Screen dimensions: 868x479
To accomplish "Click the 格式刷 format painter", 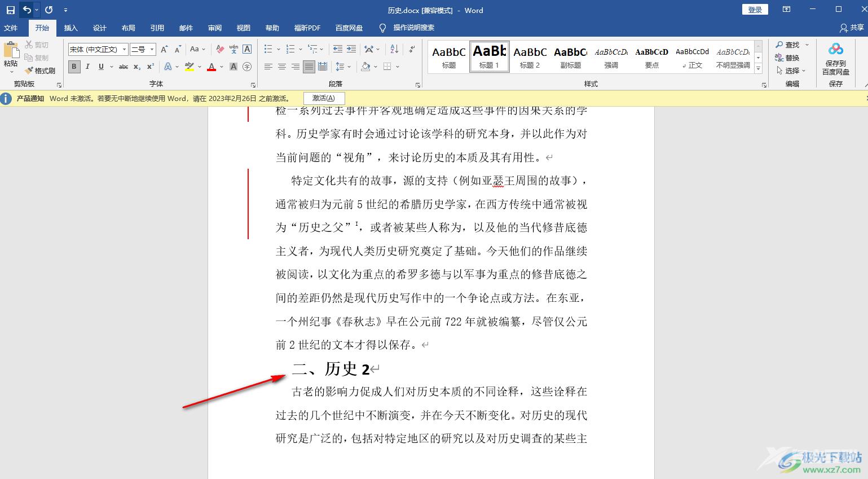I will pyautogui.click(x=40, y=71).
